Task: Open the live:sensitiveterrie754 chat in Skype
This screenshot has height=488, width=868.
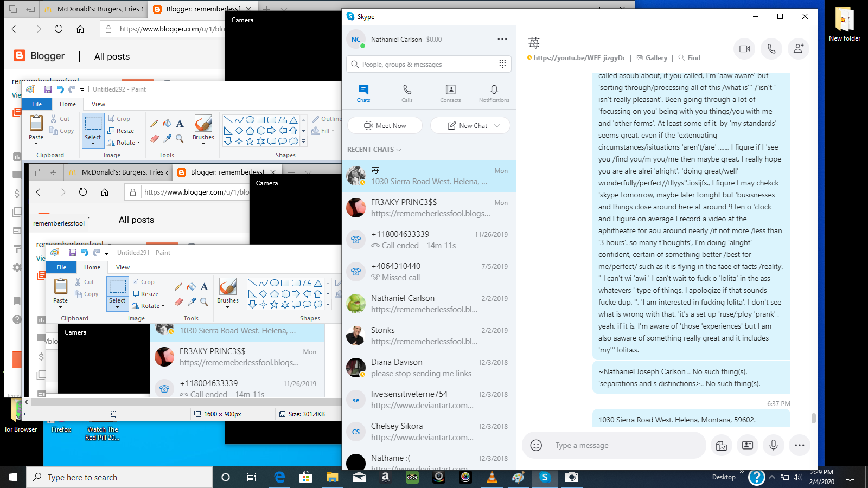Action: click(x=429, y=400)
